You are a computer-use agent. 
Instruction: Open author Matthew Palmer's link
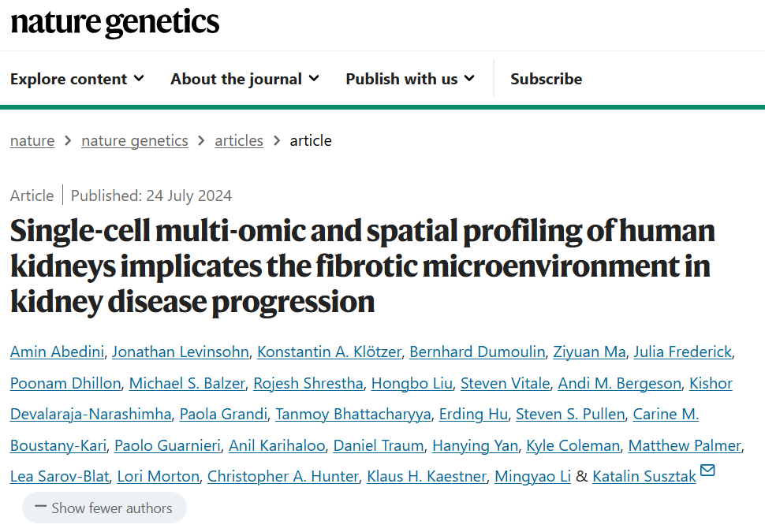click(685, 445)
